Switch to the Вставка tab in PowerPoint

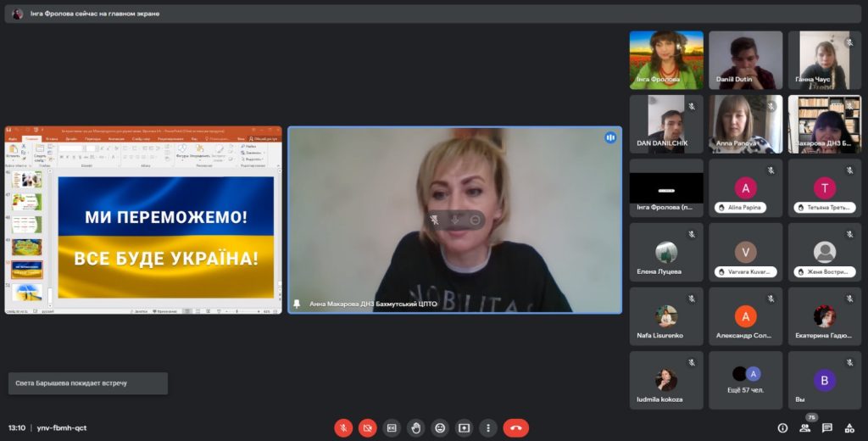(x=52, y=138)
